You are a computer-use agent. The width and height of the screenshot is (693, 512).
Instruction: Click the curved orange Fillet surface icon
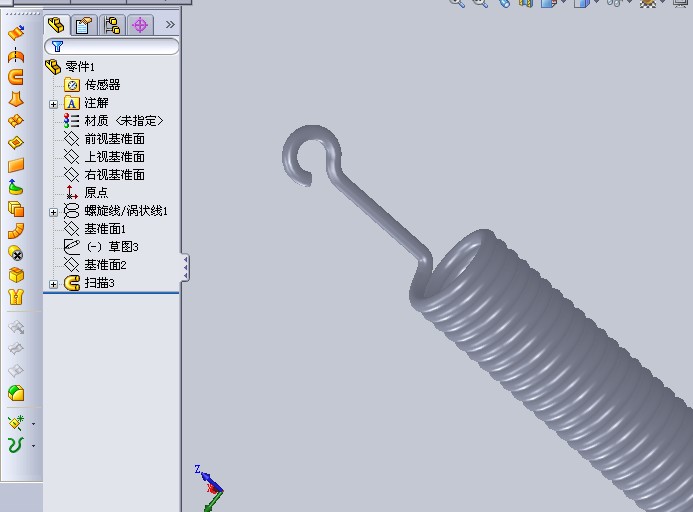(16, 231)
